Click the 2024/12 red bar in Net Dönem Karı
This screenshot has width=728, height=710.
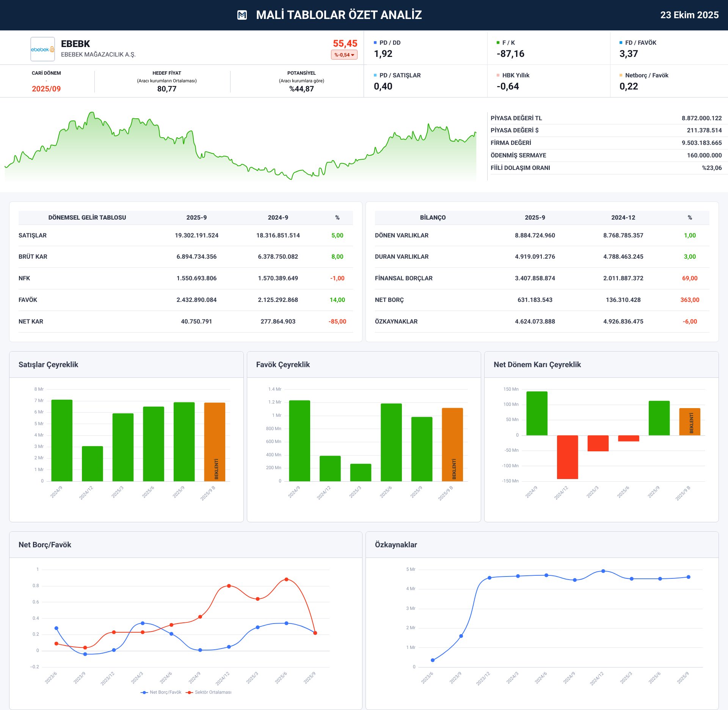pyautogui.click(x=567, y=457)
